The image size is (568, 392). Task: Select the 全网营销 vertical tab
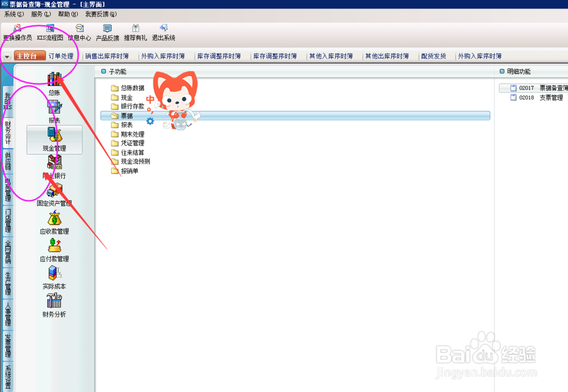[x=7, y=252]
